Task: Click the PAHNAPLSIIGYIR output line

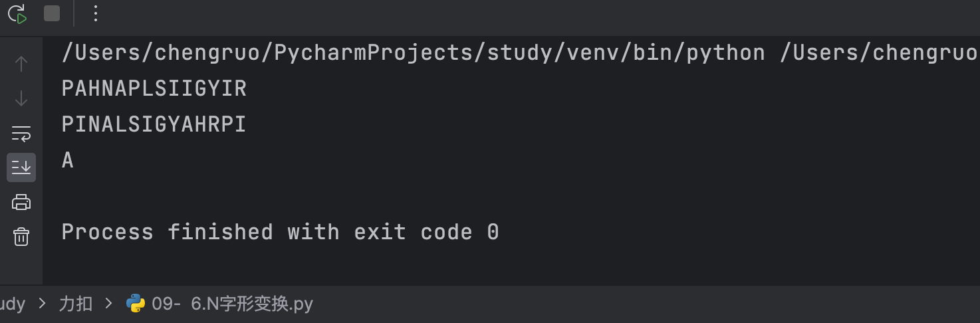Action: [x=154, y=89]
